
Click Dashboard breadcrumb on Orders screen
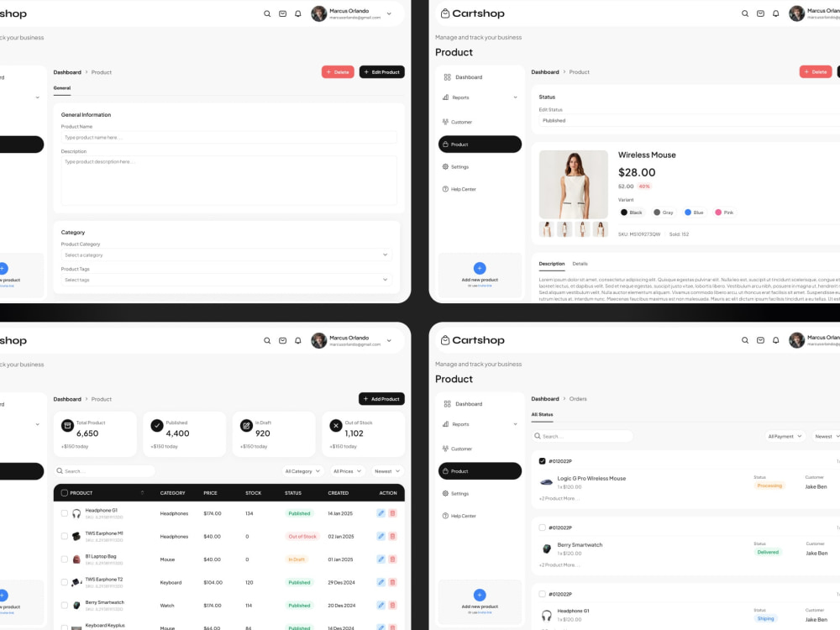tap(545, 399)
